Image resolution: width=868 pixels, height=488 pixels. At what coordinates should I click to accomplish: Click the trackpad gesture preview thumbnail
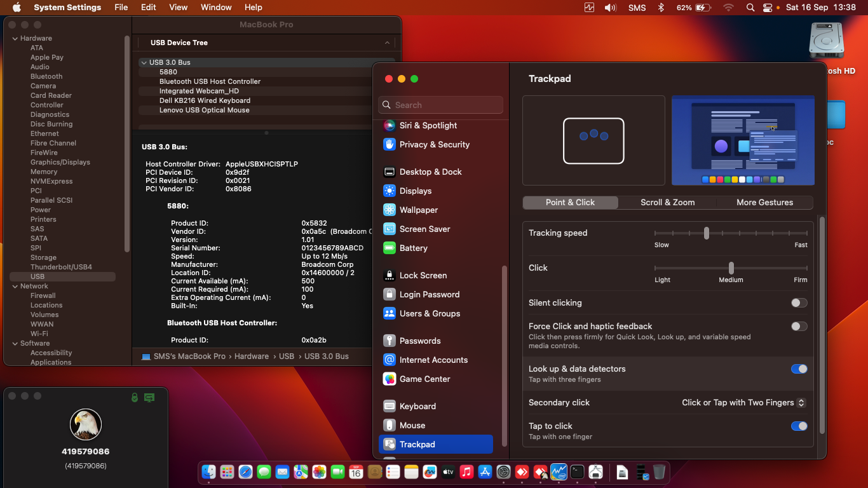tap(593, 140)
